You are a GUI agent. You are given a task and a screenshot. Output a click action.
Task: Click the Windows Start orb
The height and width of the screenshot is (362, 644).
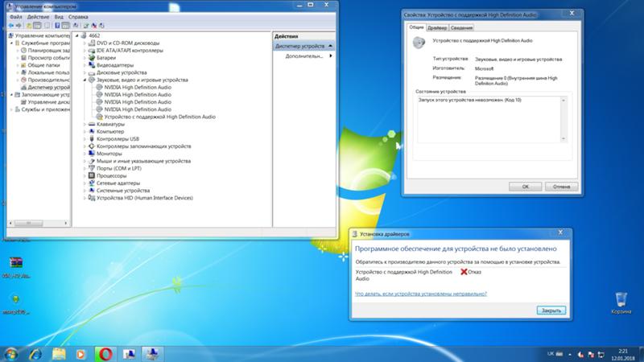(x=12, y=352)
